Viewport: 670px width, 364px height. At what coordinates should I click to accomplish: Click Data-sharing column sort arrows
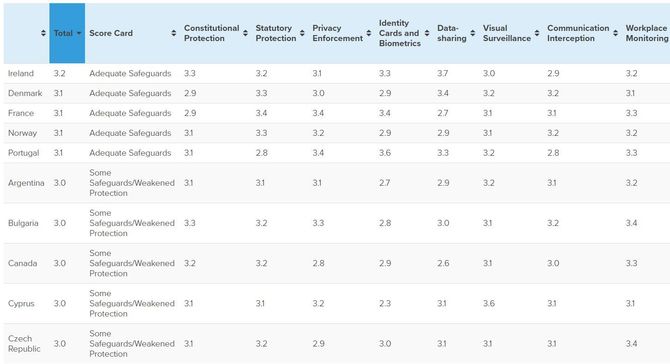point(473,33)
